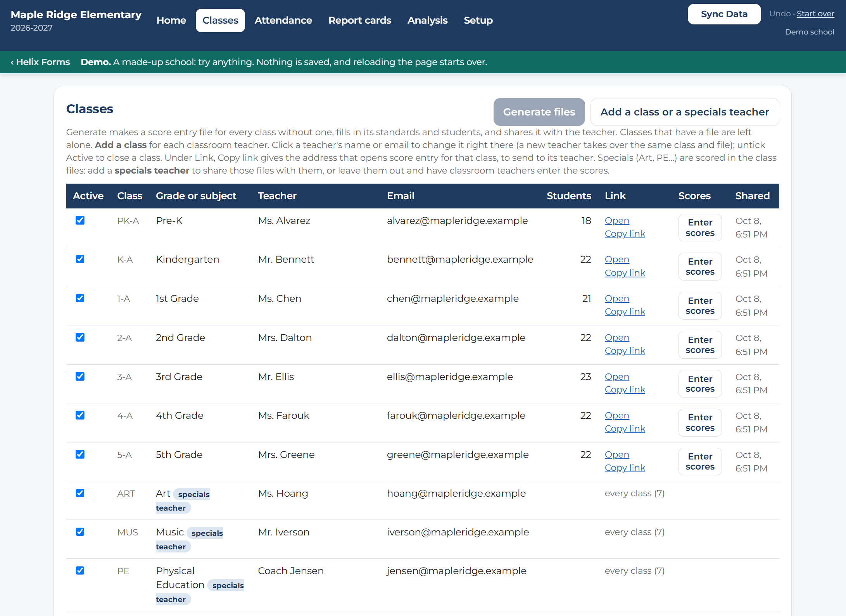Edit teacher name Mr. Bennett
The width and height of the screenshot is (846, 616).
click(x=286, y=260)
